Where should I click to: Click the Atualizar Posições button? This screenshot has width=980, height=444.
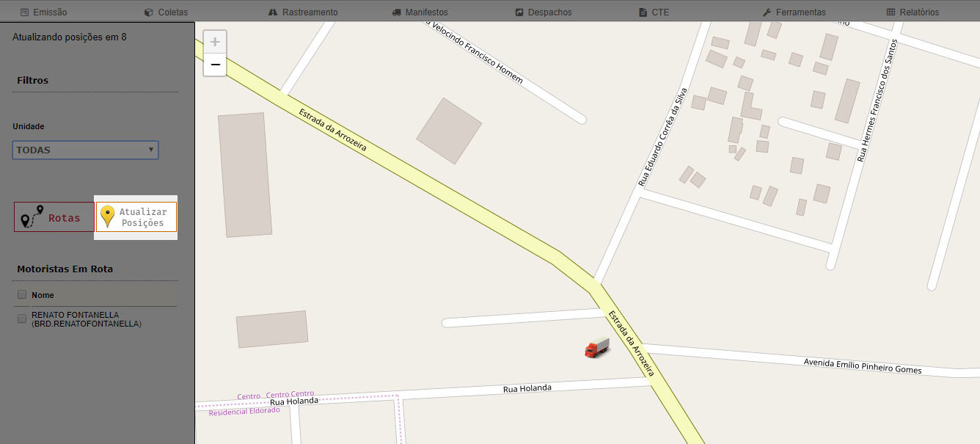[x=136, y=217]
